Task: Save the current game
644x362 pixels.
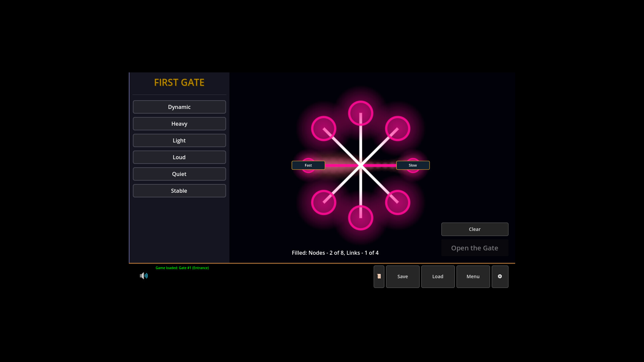Action: pos(402,277)
